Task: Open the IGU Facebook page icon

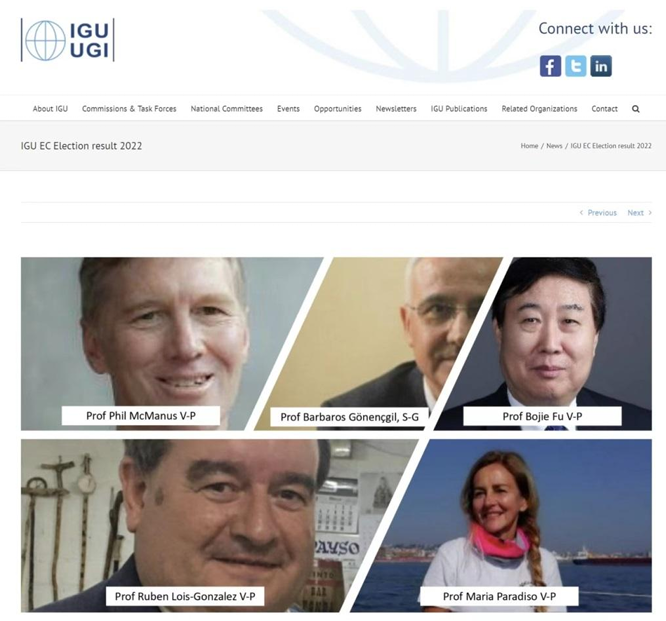Action: pyautogui.click(x=550, y=66)
